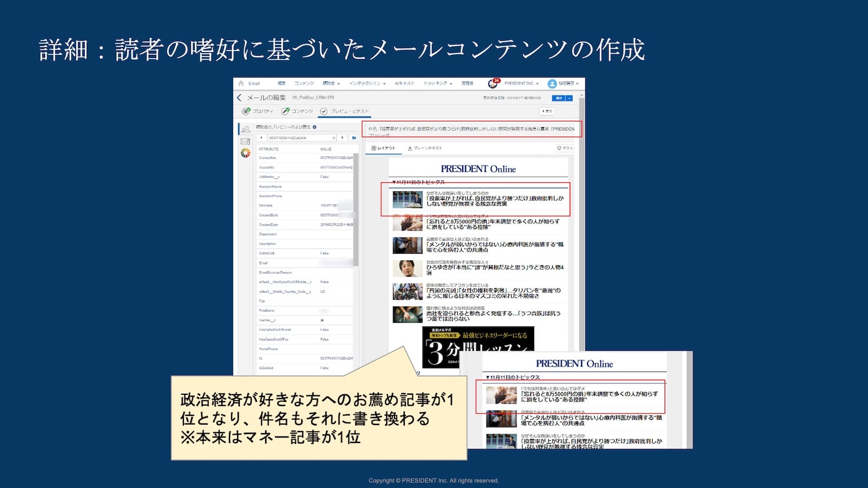The width and height of the screenshot is (868, 488).
Task: Click the 戻る back button
Action: 546,111
